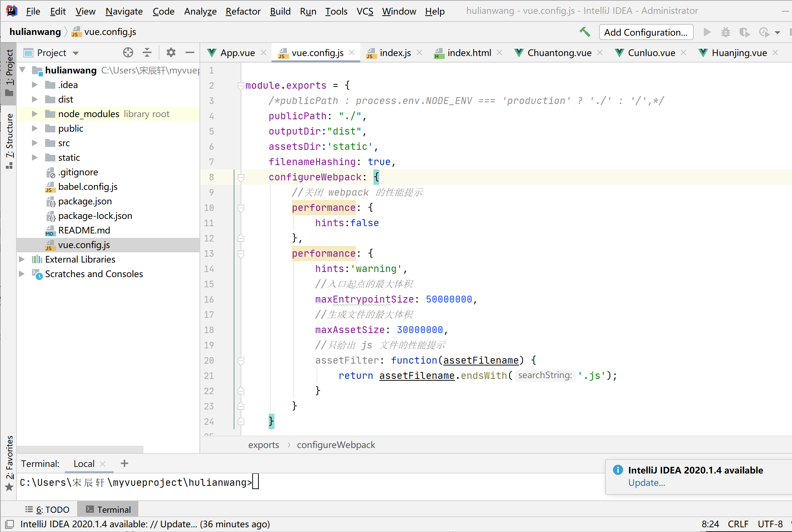Open the Refactor menu
This screenshot has width=792, height=532.
coord(243,11)
